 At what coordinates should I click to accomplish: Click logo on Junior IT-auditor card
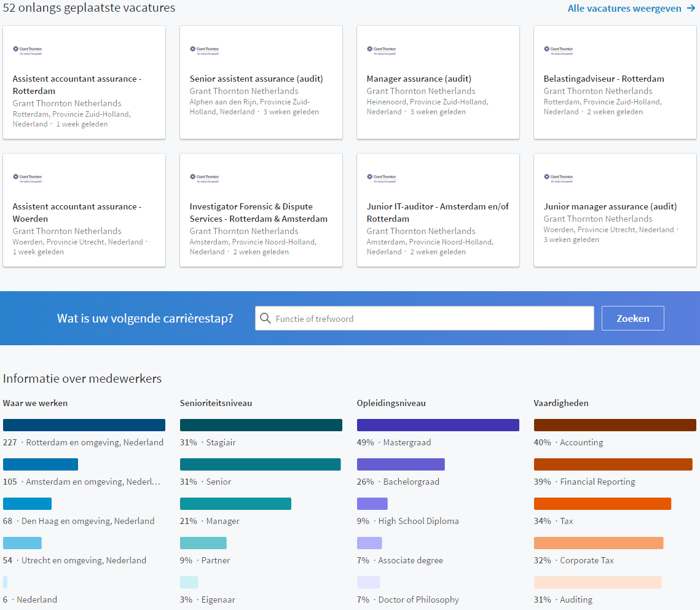[381, 178]
